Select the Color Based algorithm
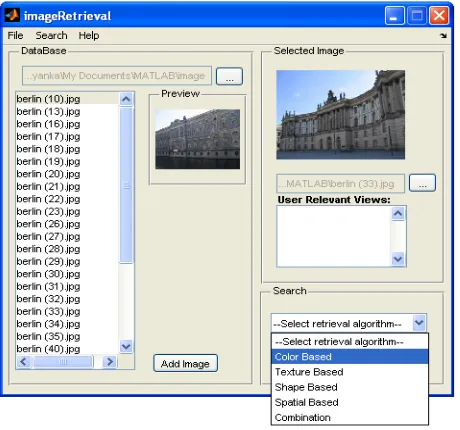Screen dimensions: 460x430 click(x=350, y=357)
